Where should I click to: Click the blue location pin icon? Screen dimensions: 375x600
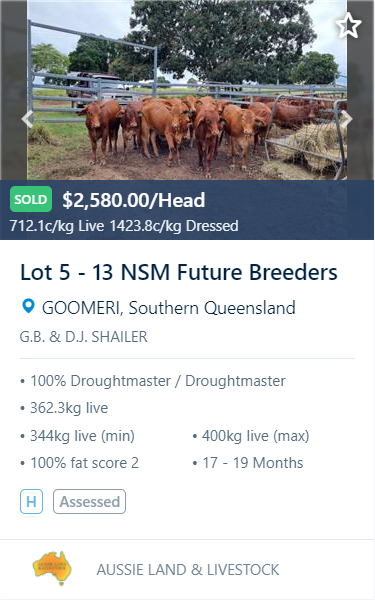point(28,307)
